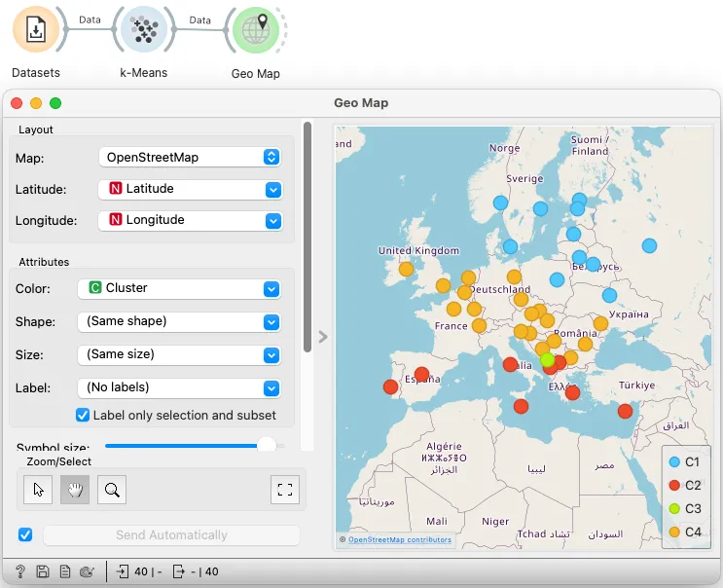Open the Longitude variable dropdown
Image resolution: width=723 pixels, height=588 pixels.
(x=190, y=220)
